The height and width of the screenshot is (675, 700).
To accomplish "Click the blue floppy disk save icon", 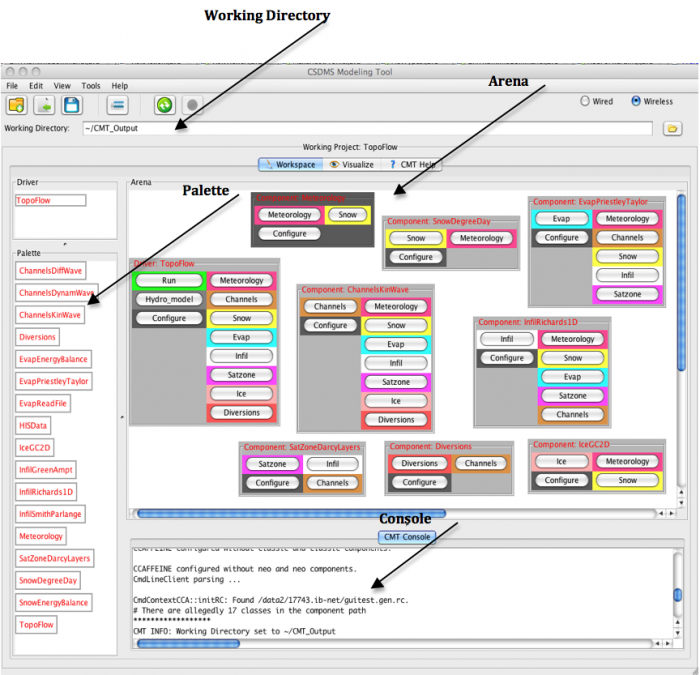I will tap(71, 105).
